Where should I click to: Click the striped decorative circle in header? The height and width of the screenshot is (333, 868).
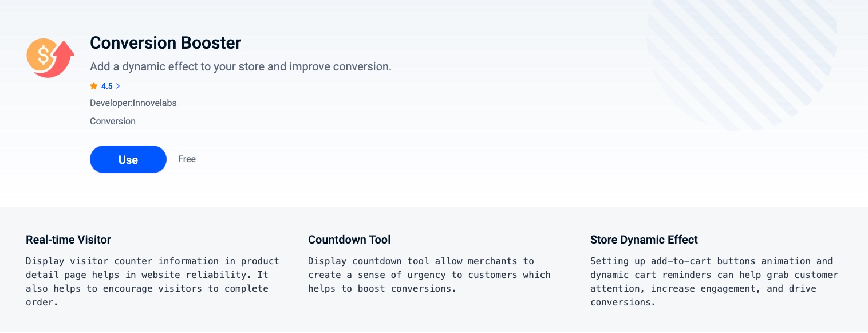pyautogui.click(x=741, y=63)
